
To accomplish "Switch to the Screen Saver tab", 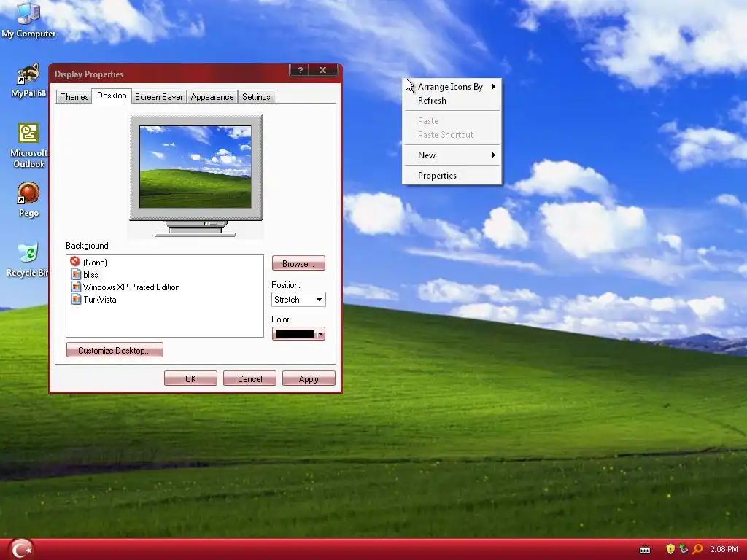I will (x=158, y=97).
